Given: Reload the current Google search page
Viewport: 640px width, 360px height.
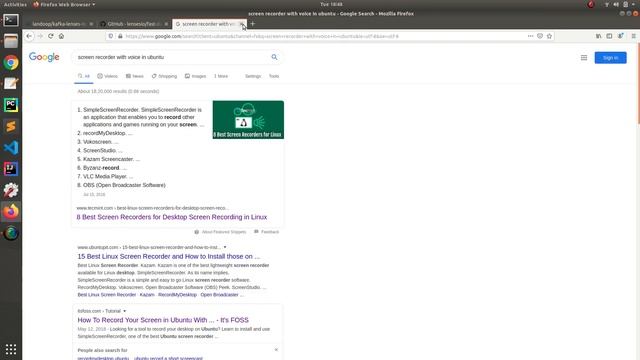Looking at the screenshot, I should click(51, 36).
